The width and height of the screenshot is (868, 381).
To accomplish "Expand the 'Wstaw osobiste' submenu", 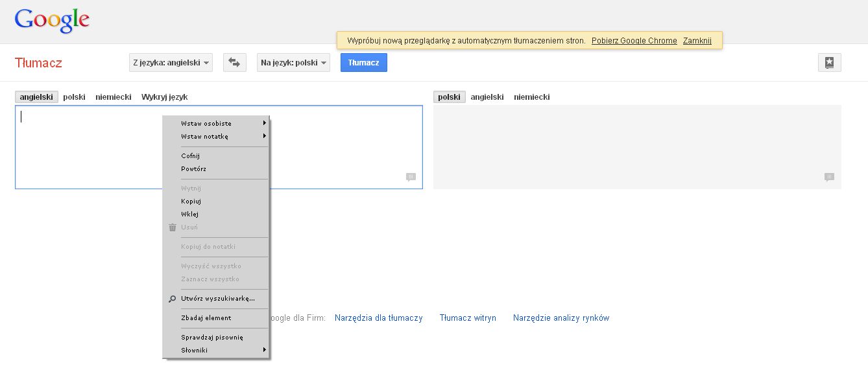I will (216, 124).
